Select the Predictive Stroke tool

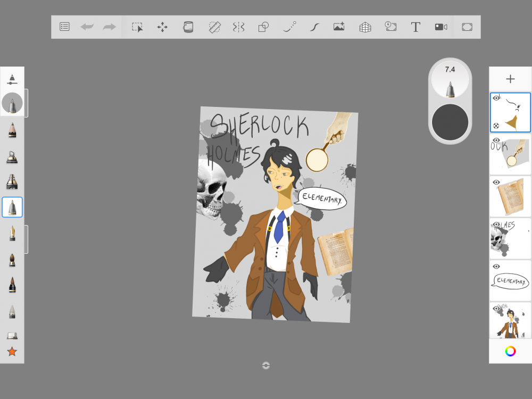point(289,27)
